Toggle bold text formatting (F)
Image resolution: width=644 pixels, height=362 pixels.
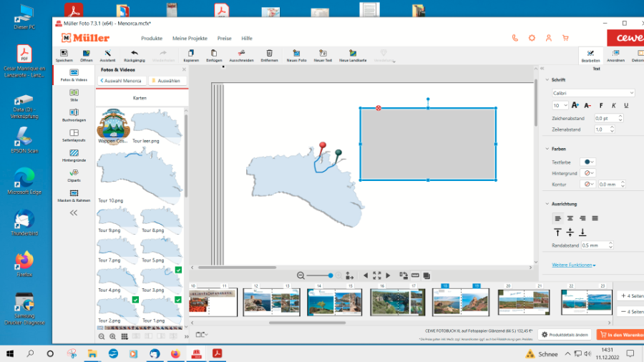(600, 105)
